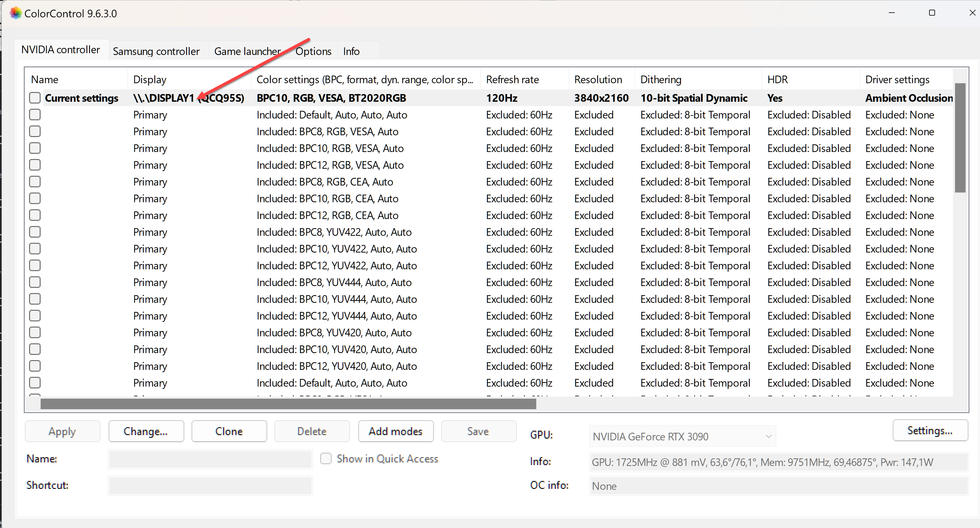Viewport: 980px width, 528px height.
Task: Clone the selected profile
Action: tap(229, 431)
